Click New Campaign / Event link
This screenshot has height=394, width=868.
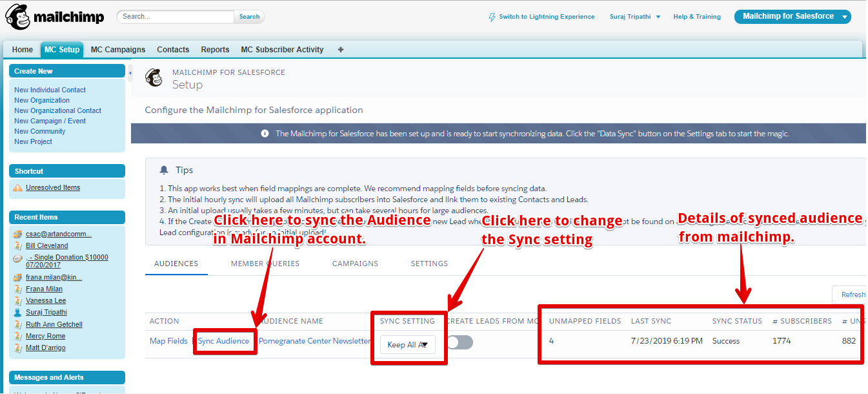(50, 121)
